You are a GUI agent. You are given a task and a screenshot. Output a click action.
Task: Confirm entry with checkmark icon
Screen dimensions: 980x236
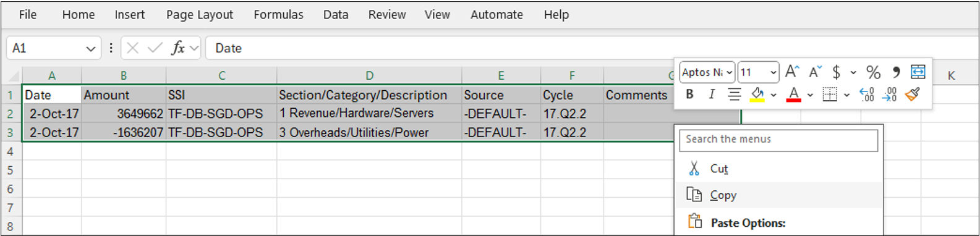[x=155, y=48]
